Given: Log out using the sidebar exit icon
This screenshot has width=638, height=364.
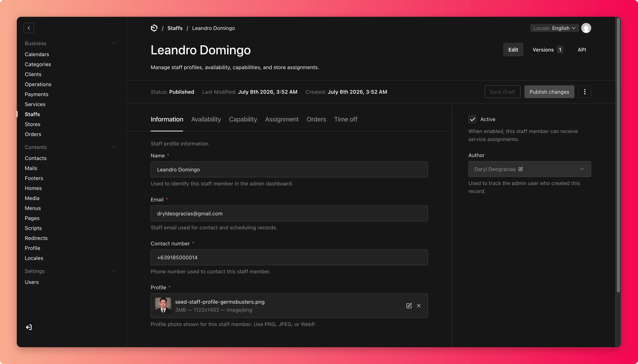Looking at the screenshot, I should click(x=29, y=327).
